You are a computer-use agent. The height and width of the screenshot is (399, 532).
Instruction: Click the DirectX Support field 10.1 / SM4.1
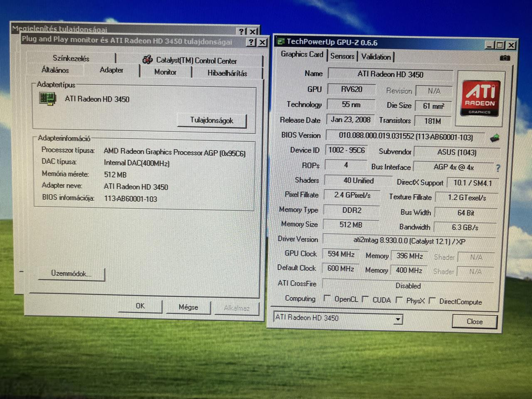pos(472,183)
